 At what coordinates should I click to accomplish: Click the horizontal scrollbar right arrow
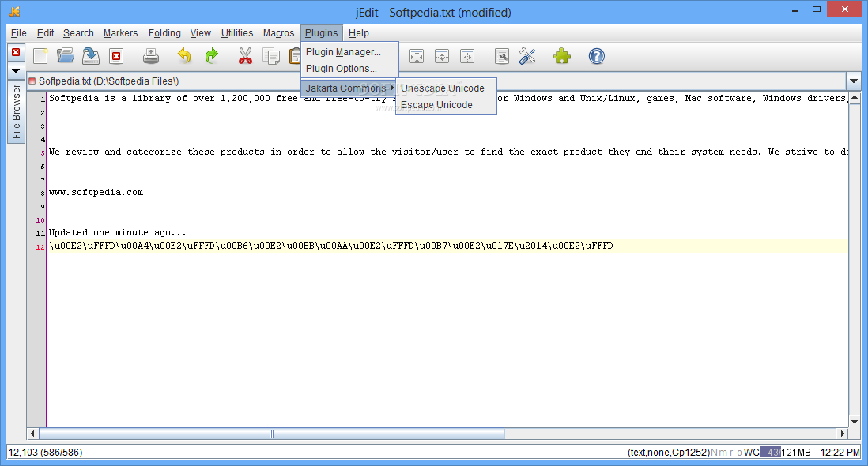[843, 434]
